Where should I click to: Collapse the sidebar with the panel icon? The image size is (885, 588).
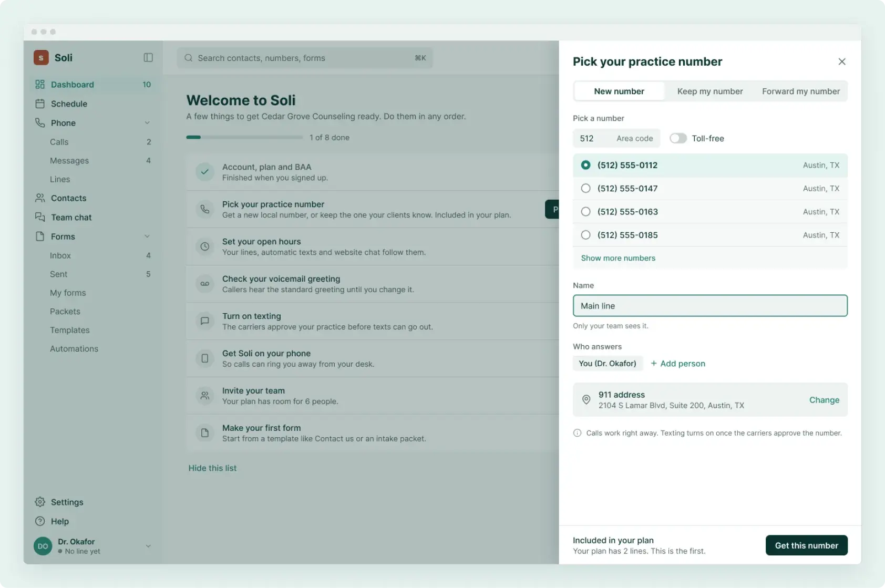[148, 58]
